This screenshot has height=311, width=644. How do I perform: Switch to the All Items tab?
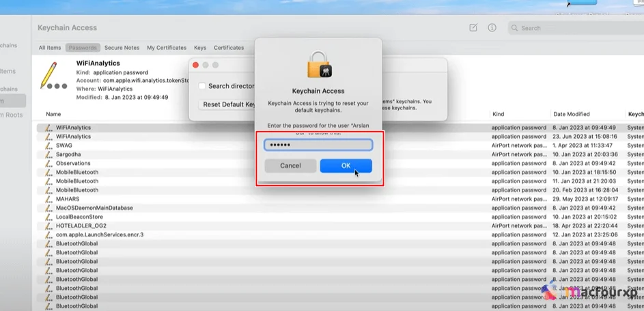click(50, 48)
